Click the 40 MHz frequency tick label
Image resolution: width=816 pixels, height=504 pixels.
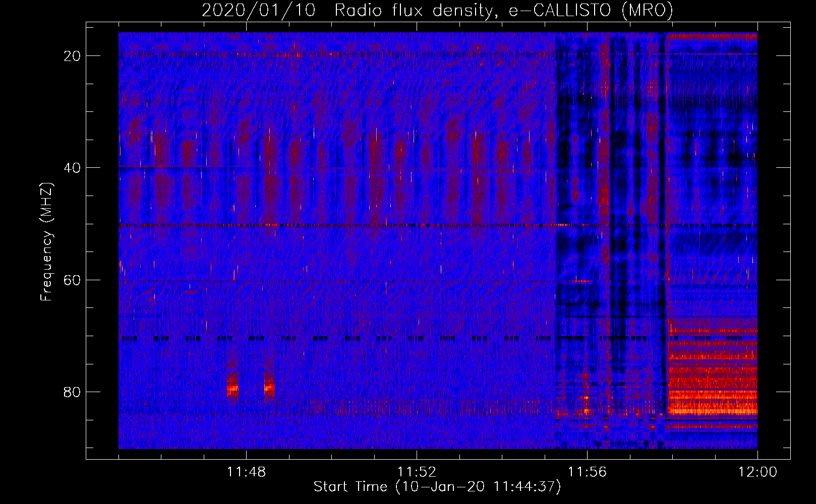point(72,168)
